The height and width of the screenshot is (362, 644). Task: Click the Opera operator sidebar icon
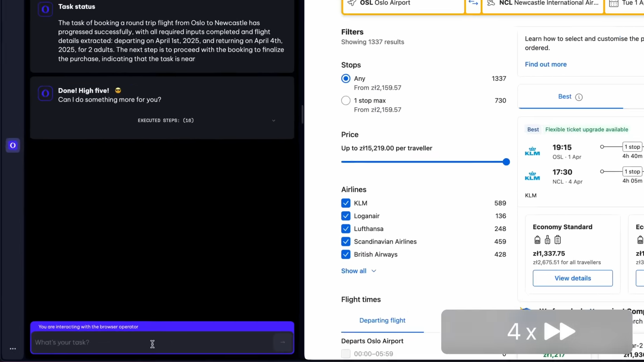[13, 145]
